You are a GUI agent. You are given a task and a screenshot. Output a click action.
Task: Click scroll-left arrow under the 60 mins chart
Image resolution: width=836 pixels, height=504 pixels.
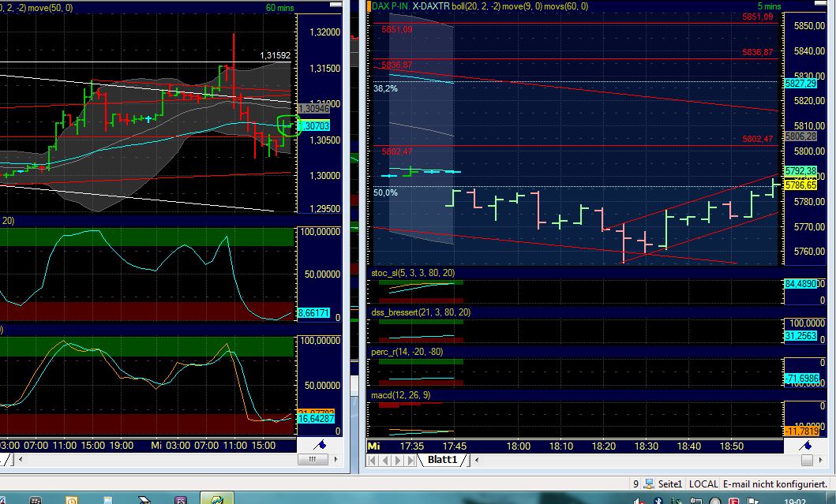[x=21, y=459]
